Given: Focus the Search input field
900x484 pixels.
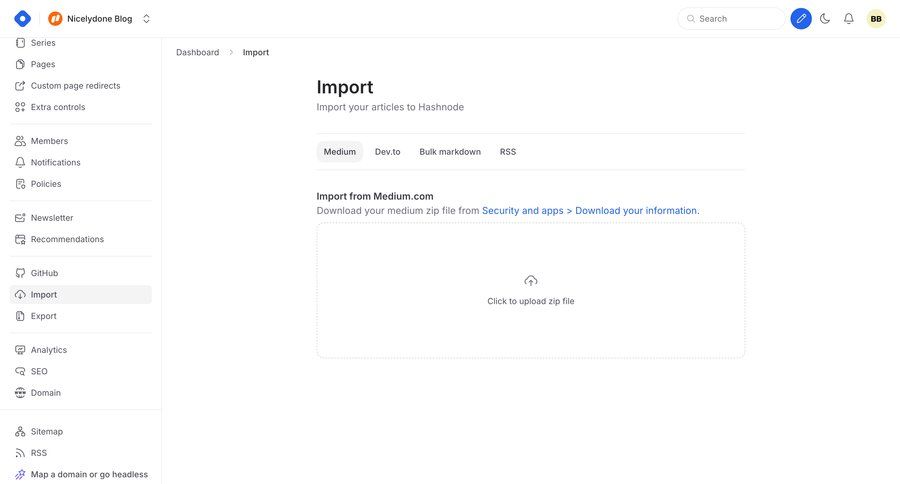Looking at the screenshot, I should click(x=731, y=18).
